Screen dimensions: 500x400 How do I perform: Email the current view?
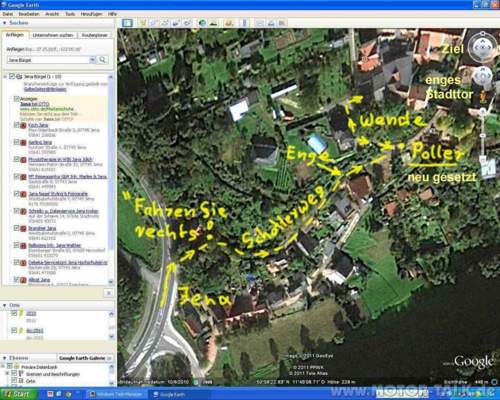click(x=260, y=23)
